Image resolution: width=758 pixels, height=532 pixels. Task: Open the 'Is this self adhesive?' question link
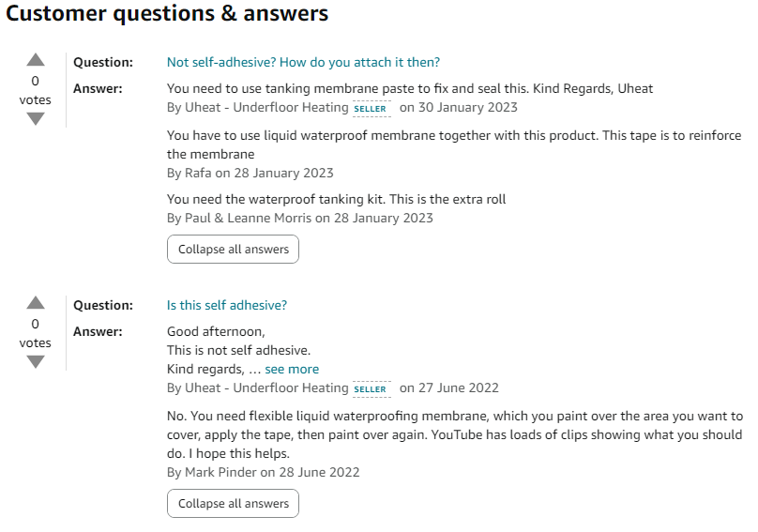[x=226, y=305]
